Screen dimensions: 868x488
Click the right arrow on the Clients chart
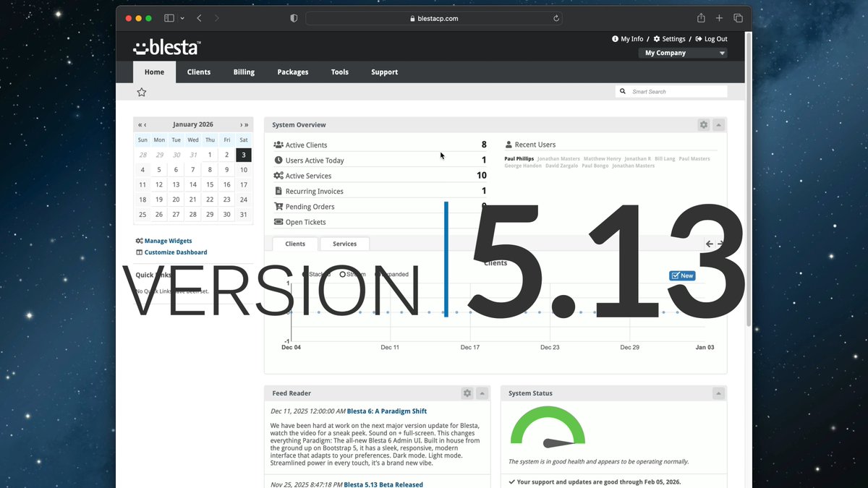point(720,244)
